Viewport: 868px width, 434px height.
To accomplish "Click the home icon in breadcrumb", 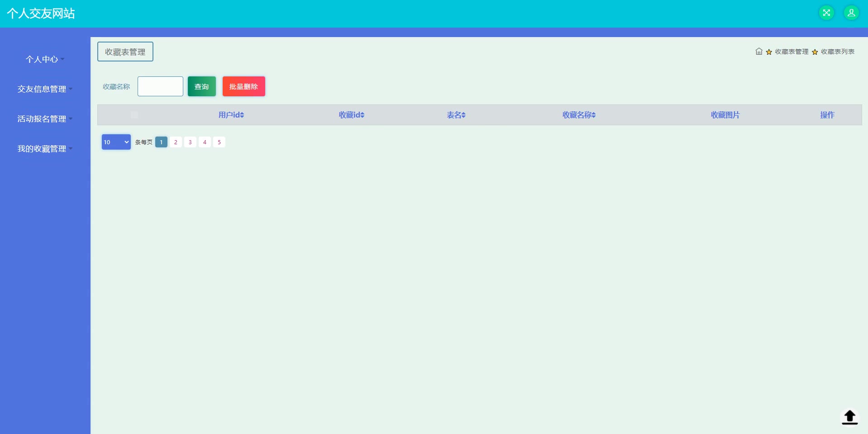I will [759, 52].
